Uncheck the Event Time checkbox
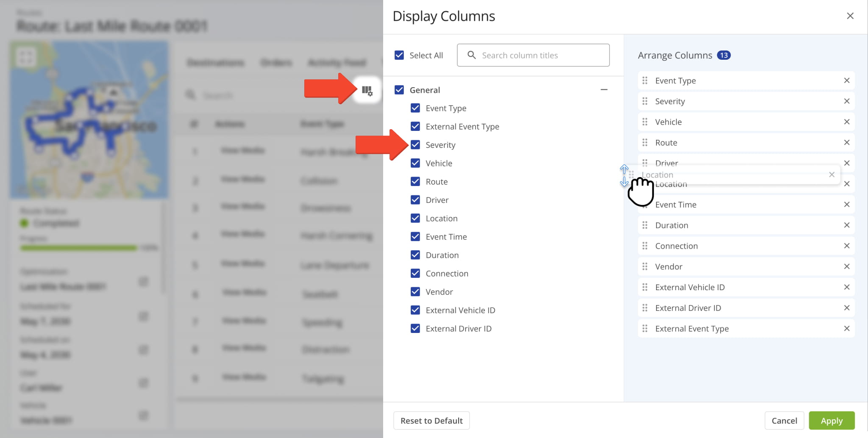 [x=415, y=236]
